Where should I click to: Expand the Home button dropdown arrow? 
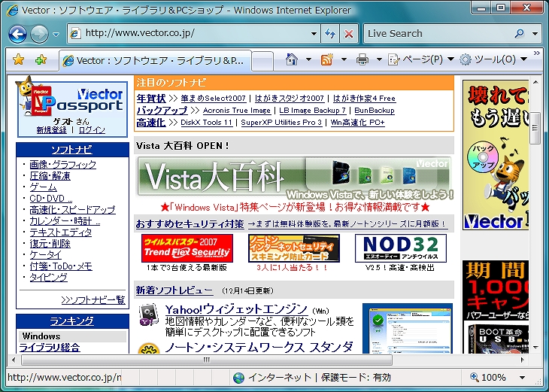point(308,59)
